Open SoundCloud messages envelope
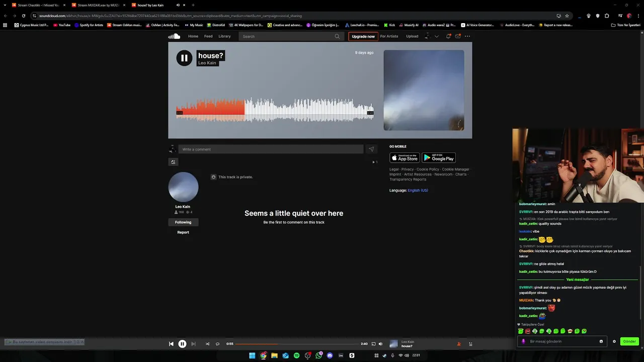 (458, 36)
